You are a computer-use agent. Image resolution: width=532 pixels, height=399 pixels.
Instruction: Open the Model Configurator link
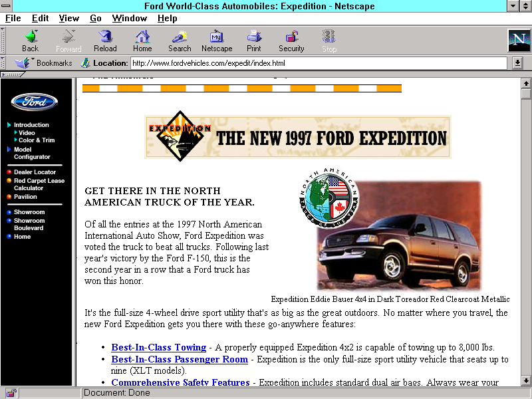(x=32, y=153)
